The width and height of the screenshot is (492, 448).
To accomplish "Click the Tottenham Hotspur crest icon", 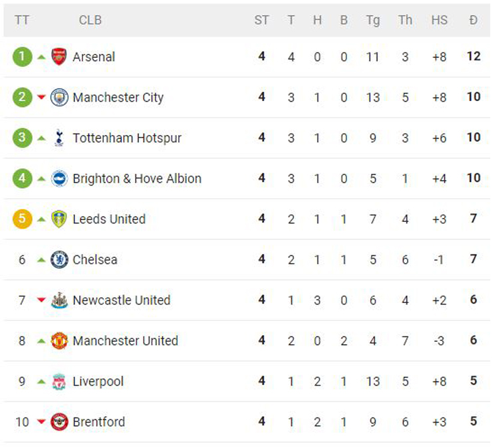I will click(x=59, y=138).
